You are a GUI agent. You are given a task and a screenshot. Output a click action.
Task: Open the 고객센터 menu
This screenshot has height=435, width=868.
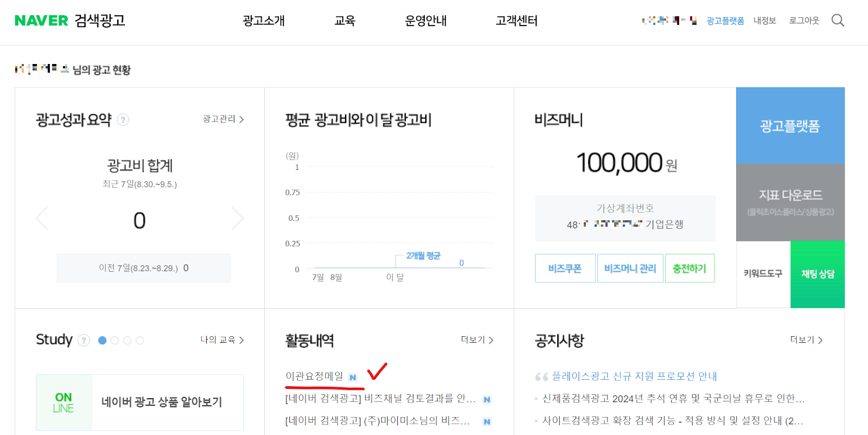(x=516, y=21)
